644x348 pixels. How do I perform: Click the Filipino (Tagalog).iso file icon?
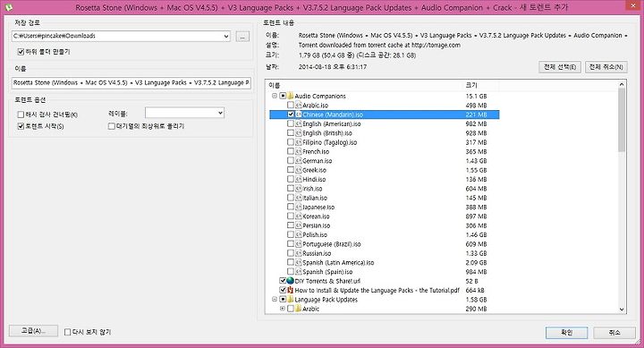click(x=299, y=142)
